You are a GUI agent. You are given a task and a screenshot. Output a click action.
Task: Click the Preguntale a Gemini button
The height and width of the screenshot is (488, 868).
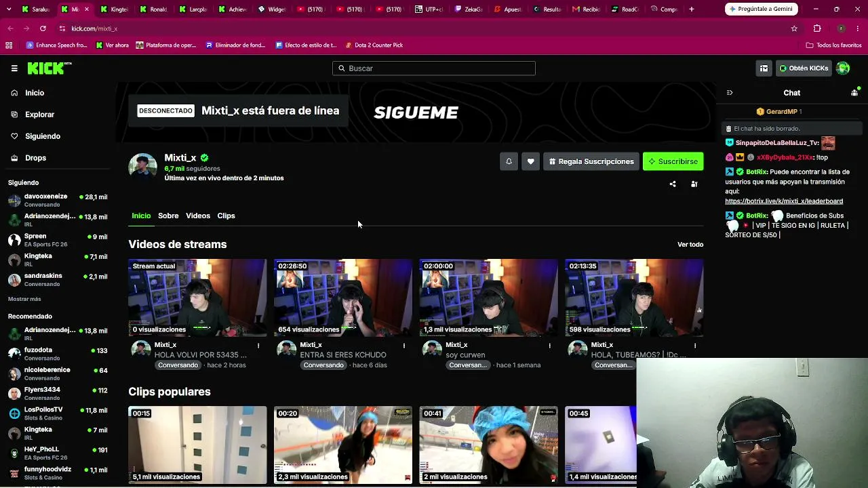[761, 9]
